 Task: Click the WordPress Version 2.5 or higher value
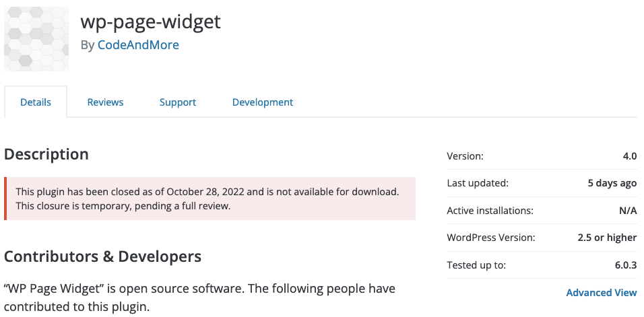click(607, 238)
